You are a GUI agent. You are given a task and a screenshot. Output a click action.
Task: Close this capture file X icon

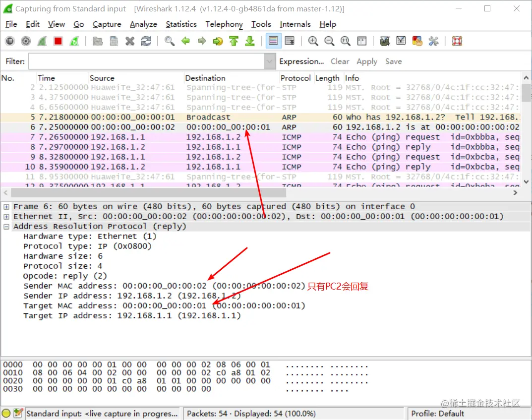(130, 41)
